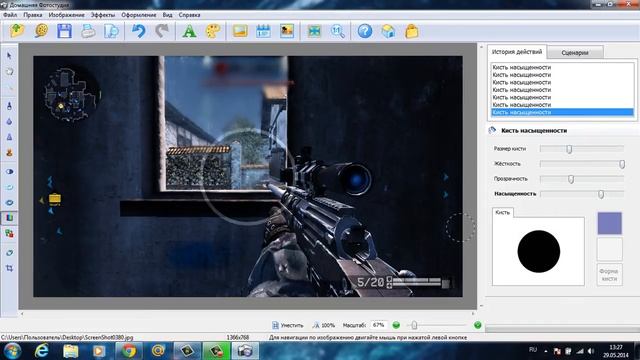Select the stamp clone tool
This screenshot has width=640, height=360.
9,152
